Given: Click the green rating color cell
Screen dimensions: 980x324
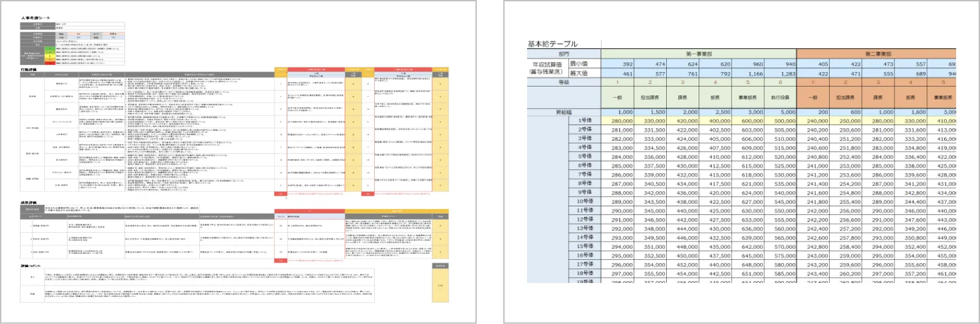Looking at the screenshot, I should (x=51, y=50).
